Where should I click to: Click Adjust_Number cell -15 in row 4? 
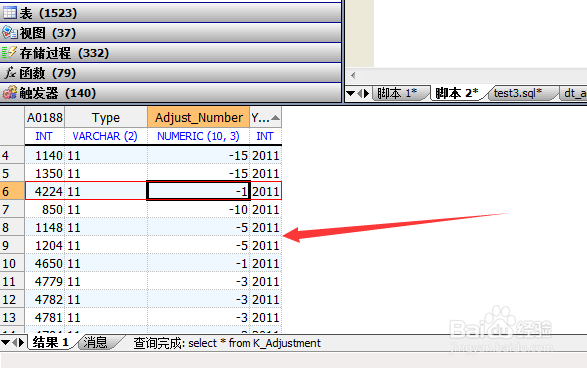coord(198,155)
